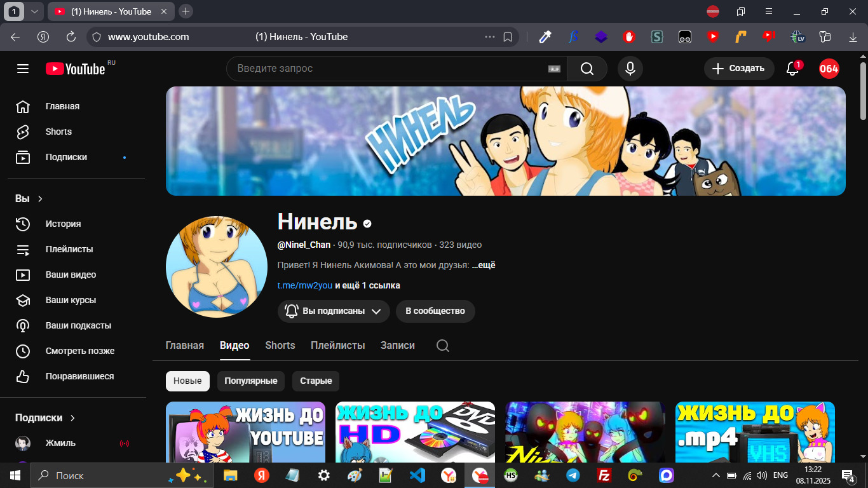The height and width of the screenshot is (488, 868).
Task: Open the Telegram app from taskbar
Action: 573,475
